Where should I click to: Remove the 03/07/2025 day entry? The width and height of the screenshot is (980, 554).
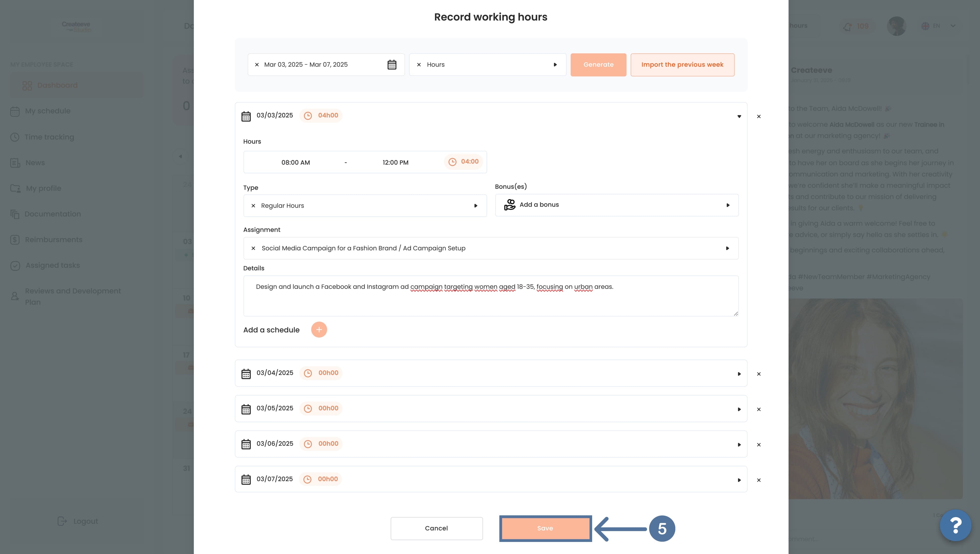759,480
